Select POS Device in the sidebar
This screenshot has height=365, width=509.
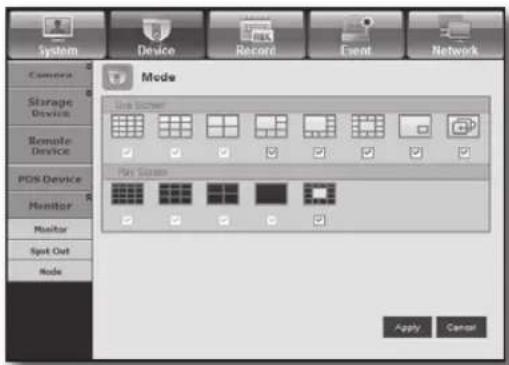(50, 179)
